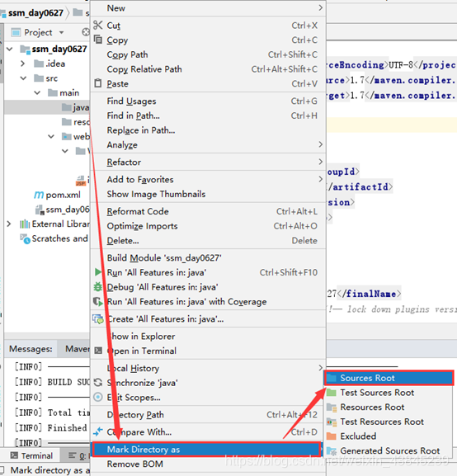Open the New submenu arrow
Viewport: 457px width, 476px height.
click(320, 8)
